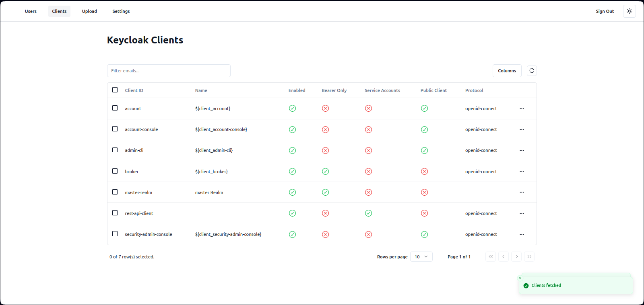Image resolution: width=644 pixels, height=305 pixels.
Task: Go to the next page arrow
Action: point(516,257)
